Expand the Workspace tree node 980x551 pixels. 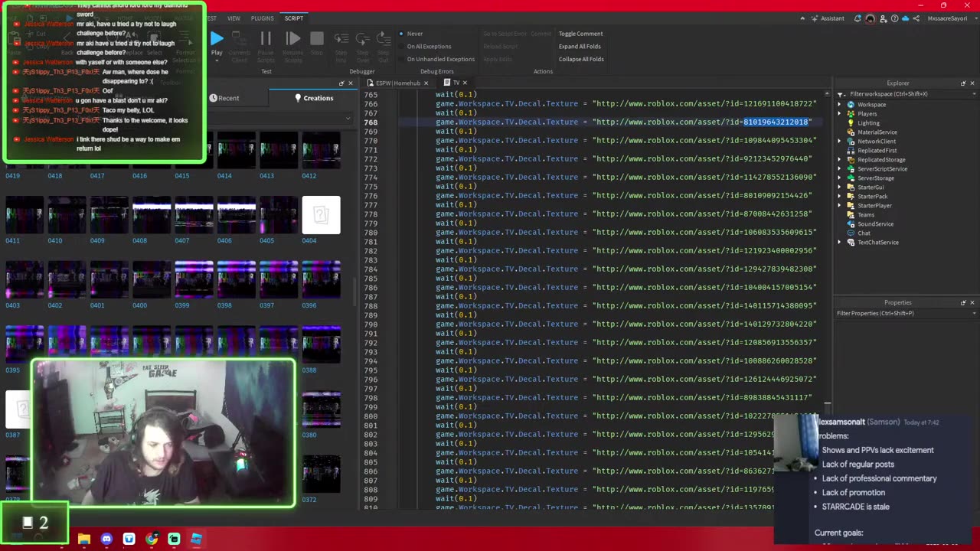pos(840,104)
